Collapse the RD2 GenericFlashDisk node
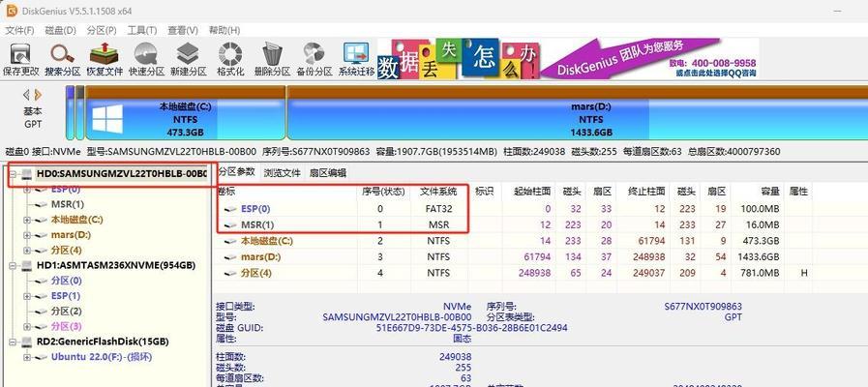Screen dimensions: 868x387 (x=13, y=342)
